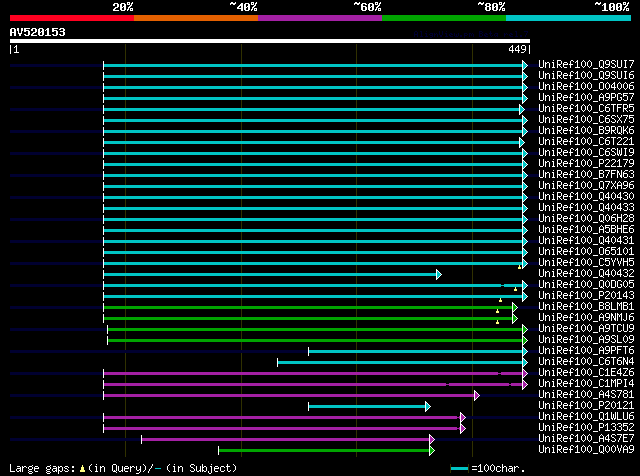Select the UniRef100_C1MPI4 label
Image resolution: width=640 pixels, height=476 pixels.
click(586, 384)
